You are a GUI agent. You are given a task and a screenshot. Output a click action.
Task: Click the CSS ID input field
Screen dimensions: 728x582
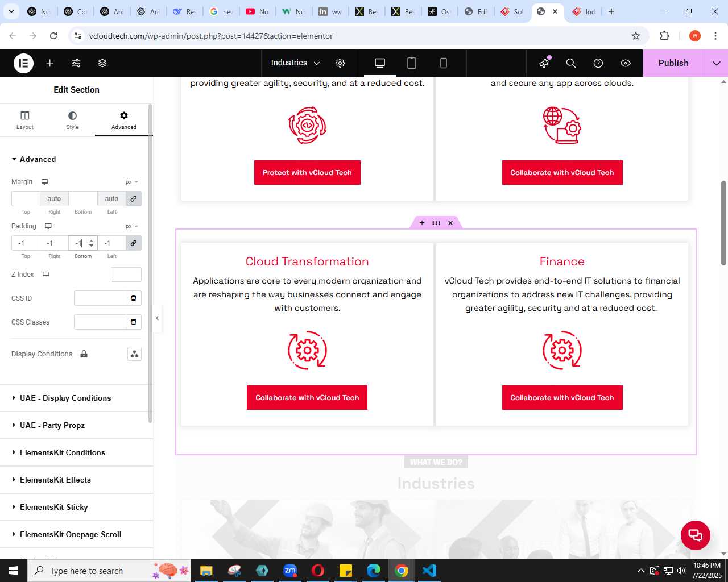[100, 298]
